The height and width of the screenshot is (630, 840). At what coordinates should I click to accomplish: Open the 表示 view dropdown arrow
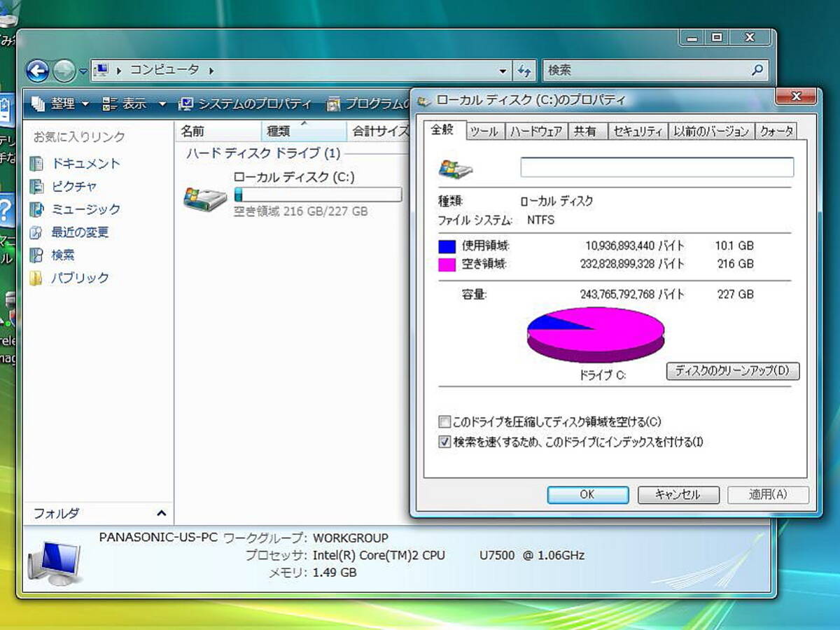(x=162, y=104)
